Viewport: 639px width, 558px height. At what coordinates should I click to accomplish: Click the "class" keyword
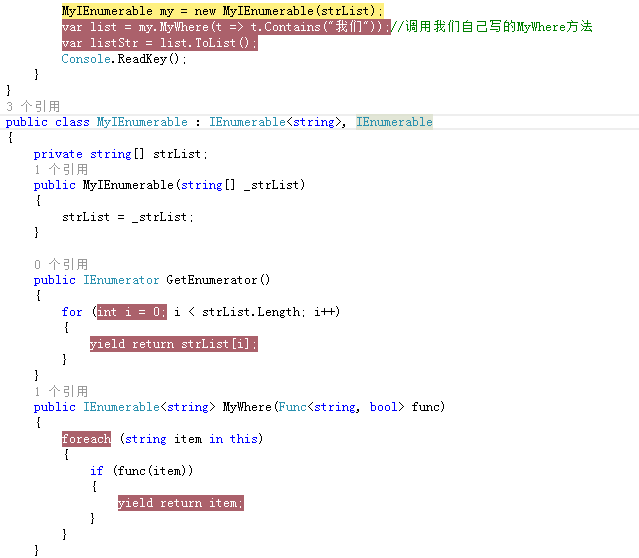(72, 122)
